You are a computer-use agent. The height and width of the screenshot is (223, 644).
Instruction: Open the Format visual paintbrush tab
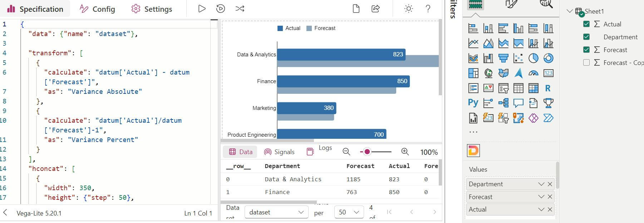pos(511,4)
